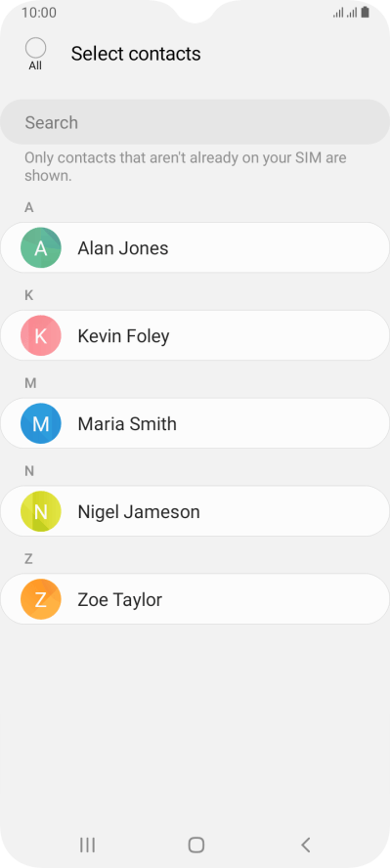
Task: Go back using the navigation arrow
Action: 305,845
